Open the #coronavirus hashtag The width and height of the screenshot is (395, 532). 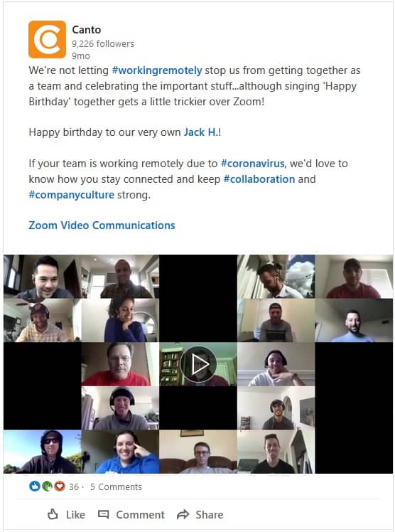click(252, 164)
